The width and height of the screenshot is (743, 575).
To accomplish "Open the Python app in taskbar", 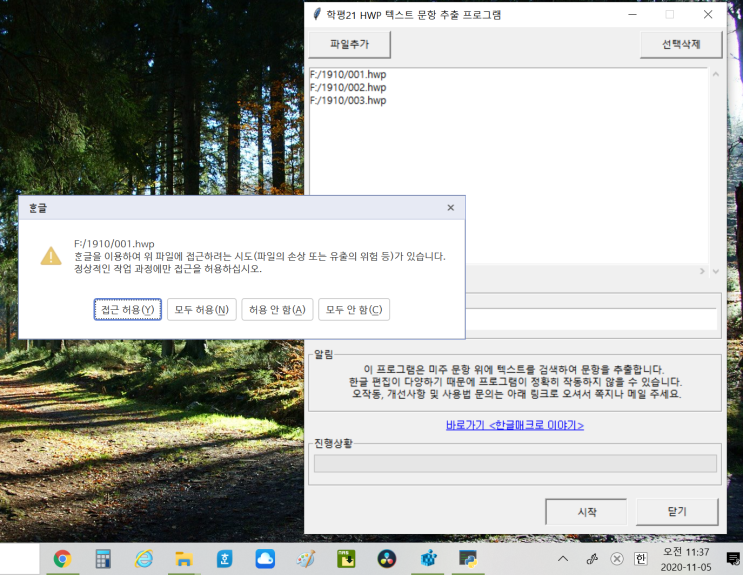I will (468, 559).
